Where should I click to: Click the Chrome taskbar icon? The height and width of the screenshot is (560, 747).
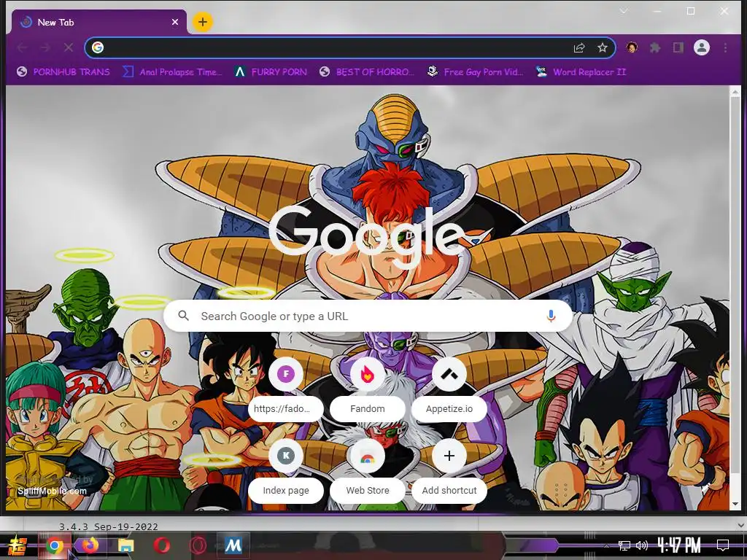(55, 545)
